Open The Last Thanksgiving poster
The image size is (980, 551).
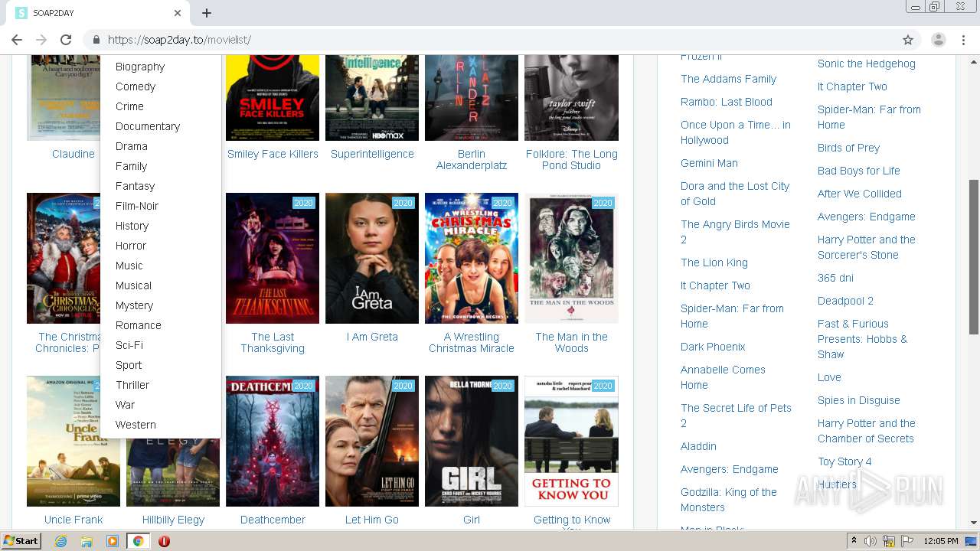[273, 258]
